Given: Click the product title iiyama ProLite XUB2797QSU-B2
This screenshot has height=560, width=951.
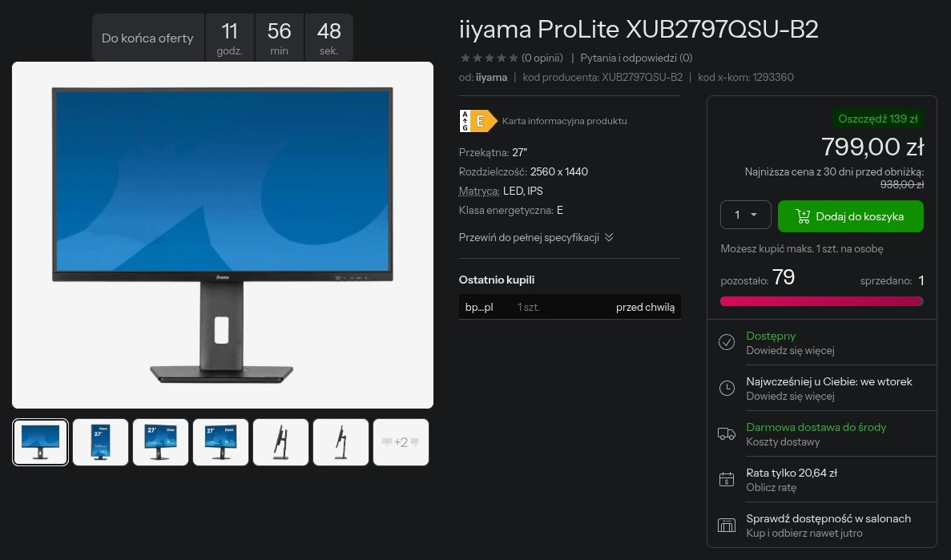Looking at the screenshot, I should (639, 29).
